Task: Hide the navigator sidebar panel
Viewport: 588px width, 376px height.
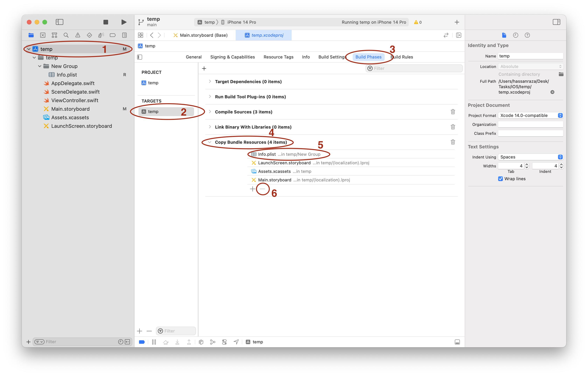Action: (x=59, y=22)
